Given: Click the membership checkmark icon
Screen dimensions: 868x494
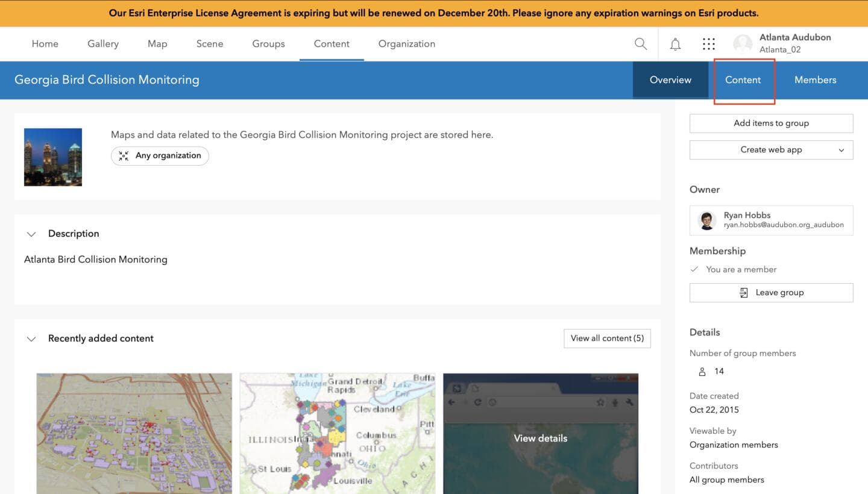Looking at the screenshot, I should pyautogui.click(x=694, y=269).
